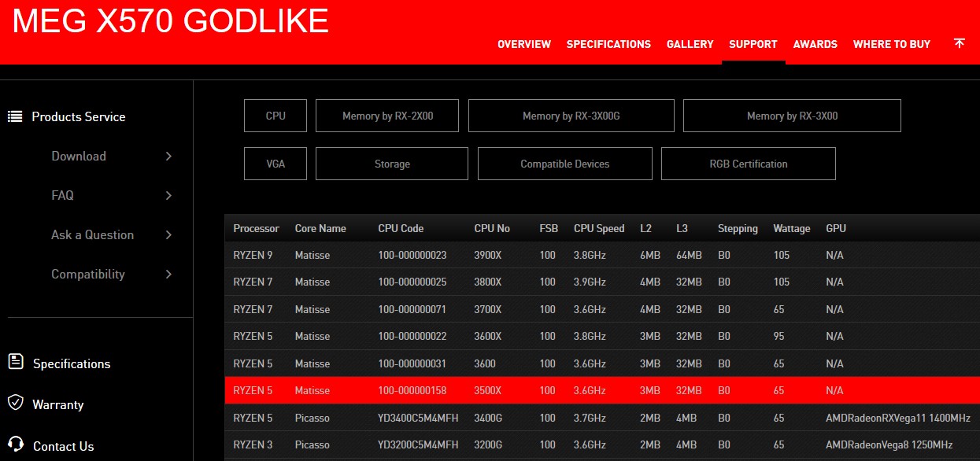Click the AMDRadeonRXVega11 1400MHz GPU cell
The height and width of the screenshot is (461, 980).
click(898, 418)
